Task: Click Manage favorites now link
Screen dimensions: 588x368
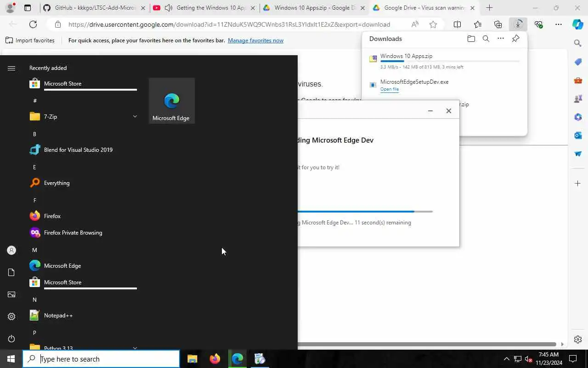Action: pos(255,40)
